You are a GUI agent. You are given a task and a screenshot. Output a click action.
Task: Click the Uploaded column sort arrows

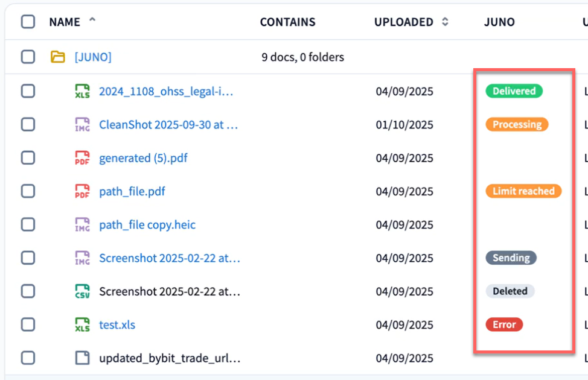446,22
